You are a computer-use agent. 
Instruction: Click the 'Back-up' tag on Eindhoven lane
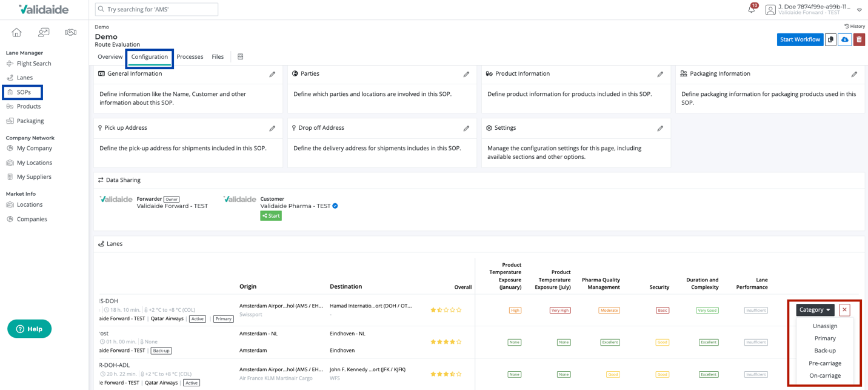[x=161, y=351]
